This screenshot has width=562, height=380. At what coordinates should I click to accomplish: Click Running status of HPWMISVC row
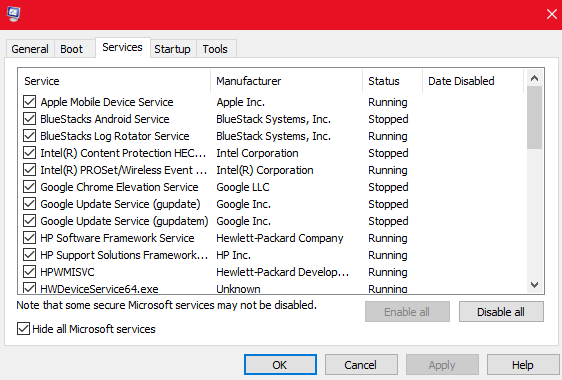[x=387, y=272]
